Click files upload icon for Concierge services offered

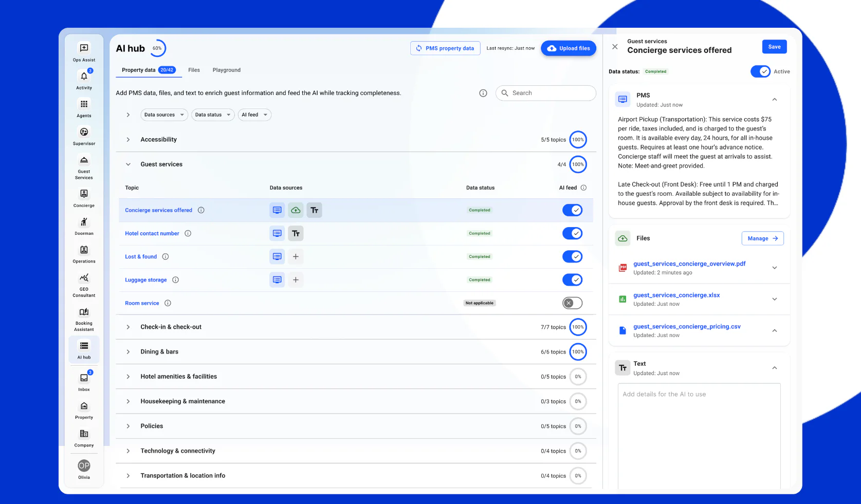[296, 210]
